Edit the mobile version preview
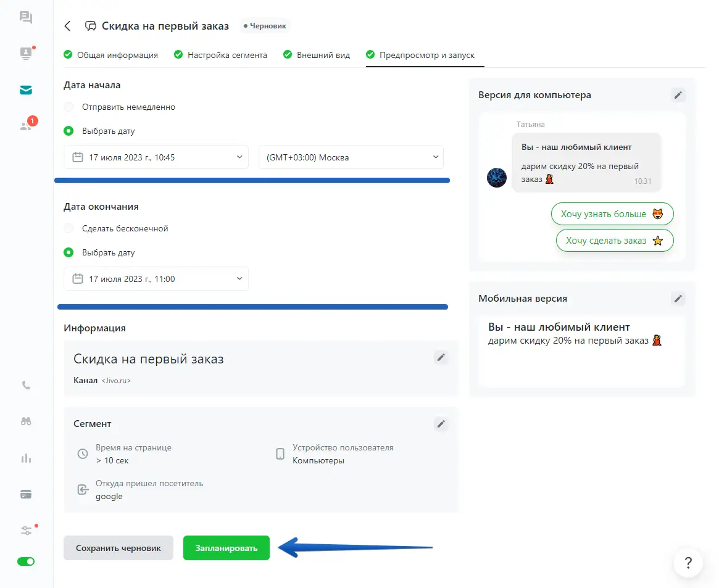This screenshot has height=588, width=719. (678, 299)
